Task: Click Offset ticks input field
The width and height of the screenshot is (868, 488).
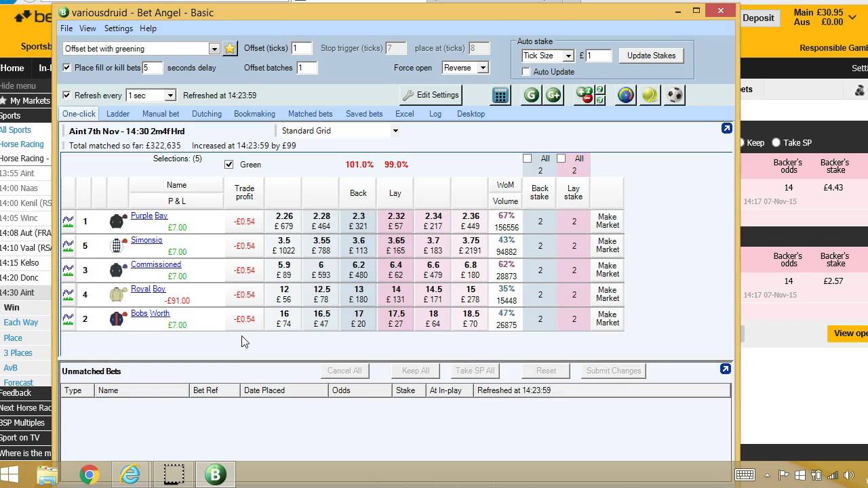Action: click(x=301, y=48)
